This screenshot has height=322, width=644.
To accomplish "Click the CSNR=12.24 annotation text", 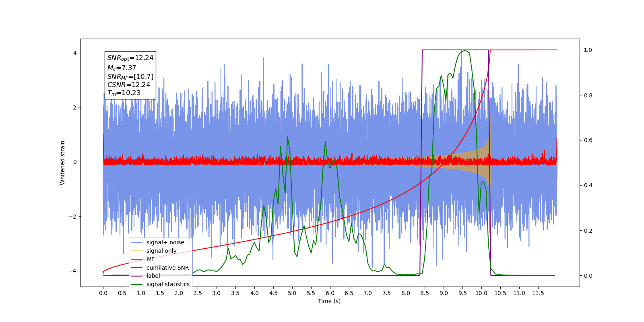I will 128,85.
